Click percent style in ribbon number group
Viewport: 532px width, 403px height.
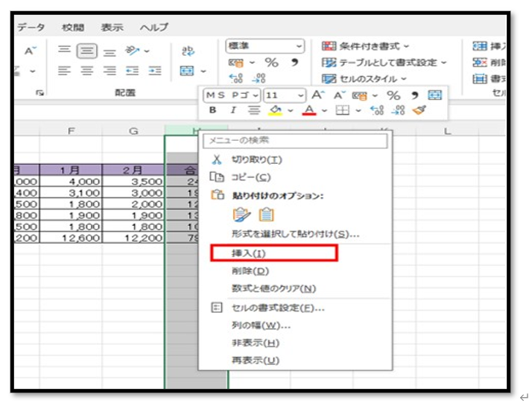click(271, 63)
